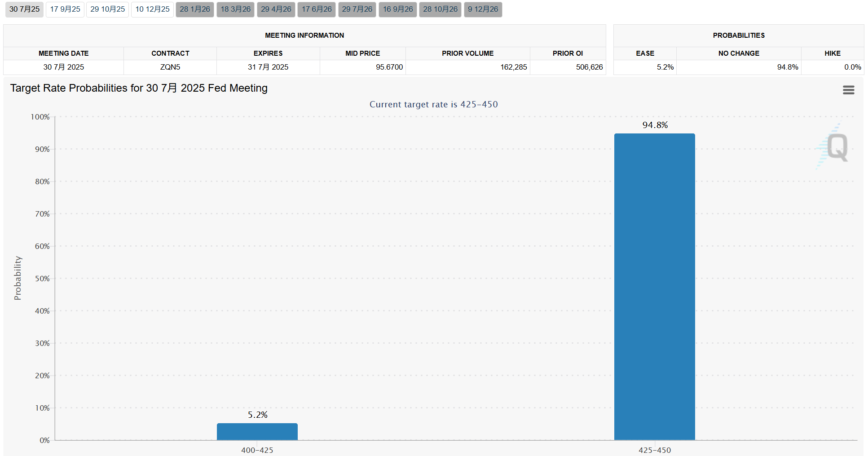Click the 30 7月 2025 meeting date cell
Viewport: 868px width, 456px height.
[63, 67]
